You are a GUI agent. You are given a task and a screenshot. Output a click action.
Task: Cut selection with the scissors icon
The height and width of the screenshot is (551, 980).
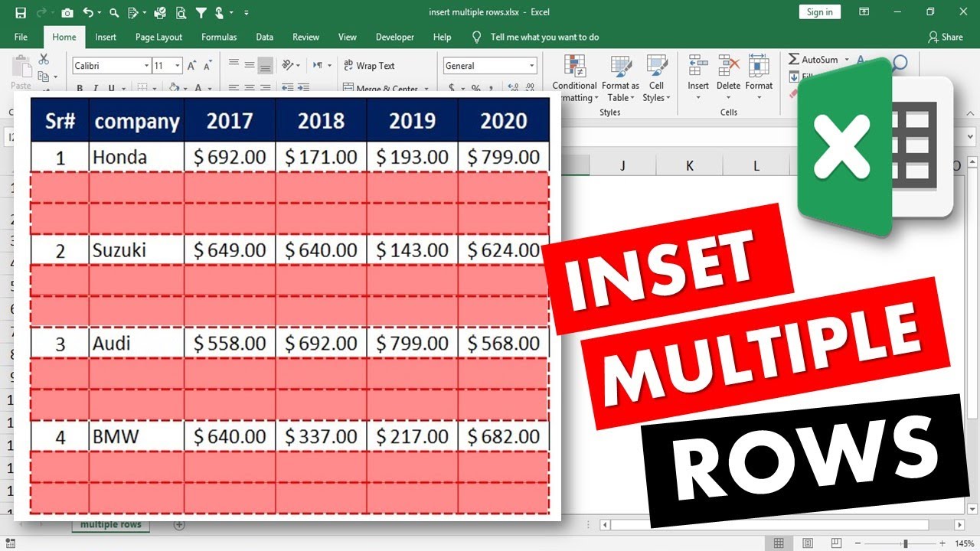44,59
